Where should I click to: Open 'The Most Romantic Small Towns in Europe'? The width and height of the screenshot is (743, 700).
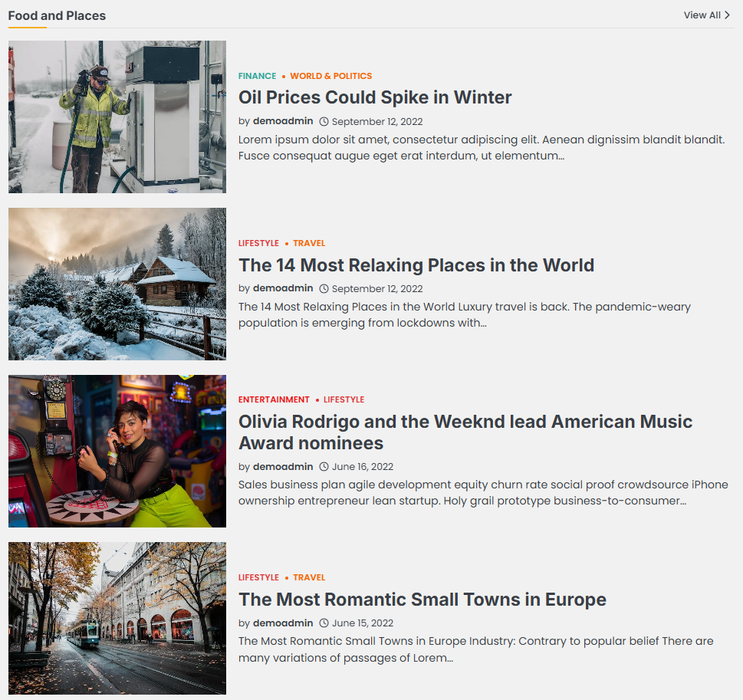422,600
